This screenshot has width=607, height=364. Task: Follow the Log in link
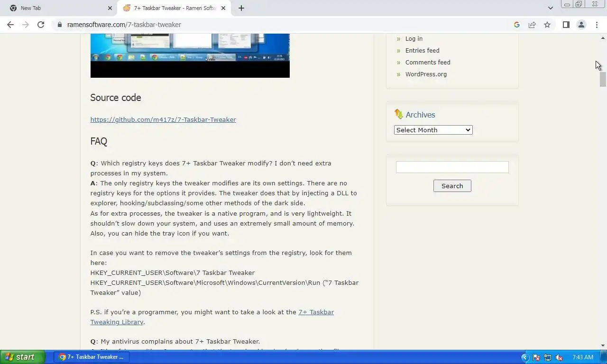click(414, 39)
